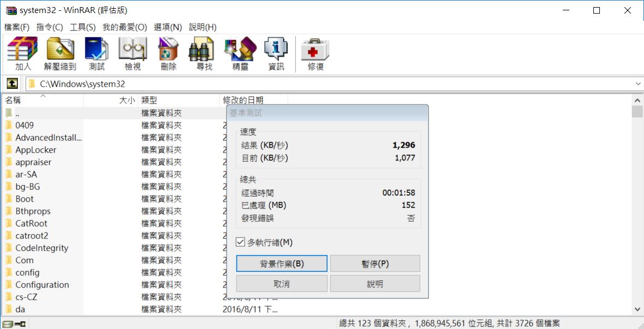Click the key icon in the status bar
Viewport: 644px width, 329px height.
point(20,324)
